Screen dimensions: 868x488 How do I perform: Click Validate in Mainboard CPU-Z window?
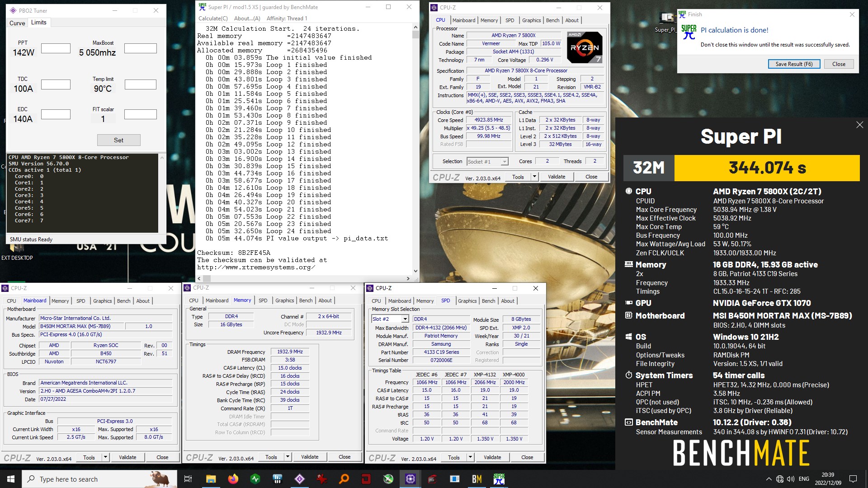(x=127, y=457)
